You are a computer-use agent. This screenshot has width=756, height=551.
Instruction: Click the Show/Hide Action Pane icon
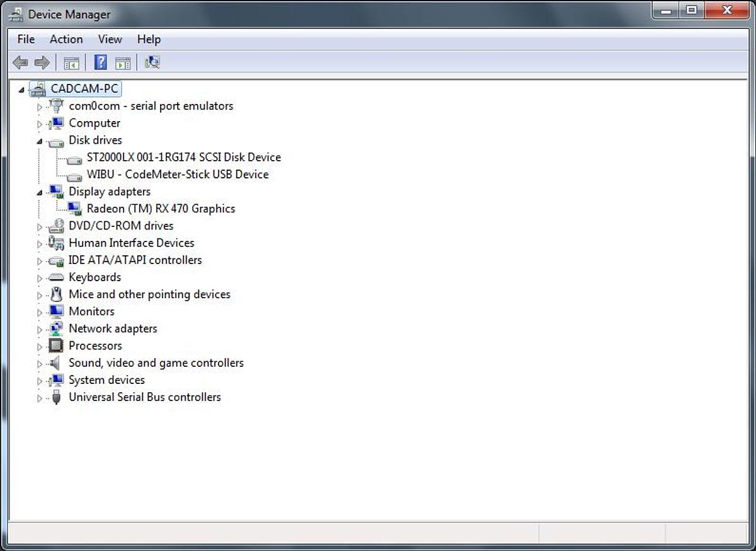[123, 62]
